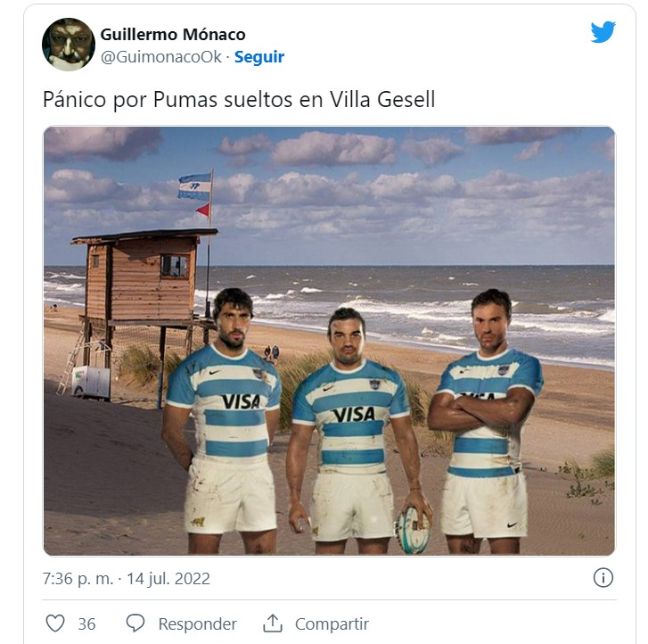The width and height of the screenshot is (648, 644).
Task: Click the Argentine flag in the photo
Action: coord(195,187)
